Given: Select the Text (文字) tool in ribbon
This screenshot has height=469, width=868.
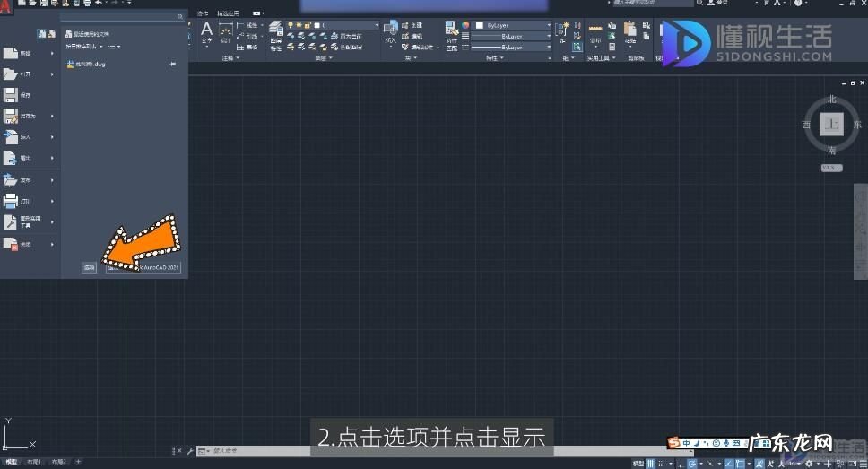Looking at the screenshot, I should coord(206,33).
